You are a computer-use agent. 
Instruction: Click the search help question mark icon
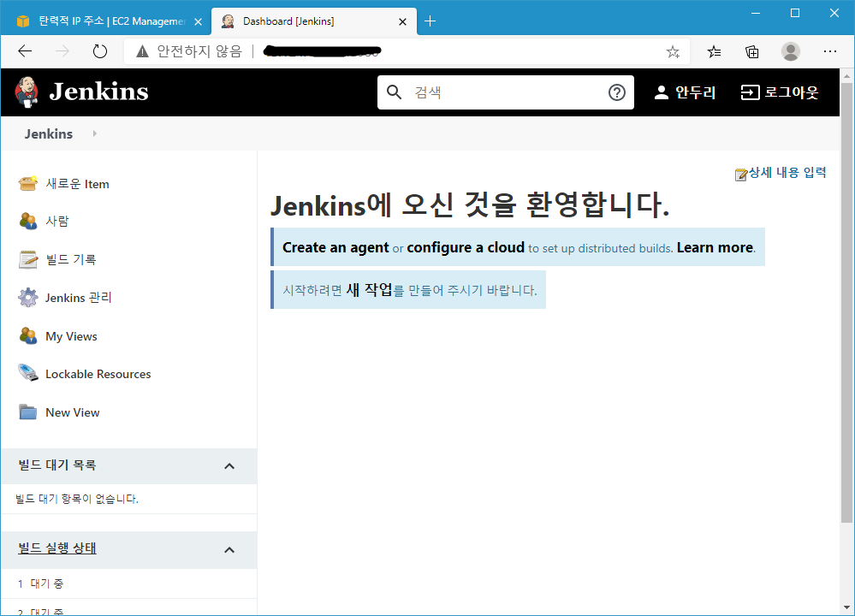(617, 92)
